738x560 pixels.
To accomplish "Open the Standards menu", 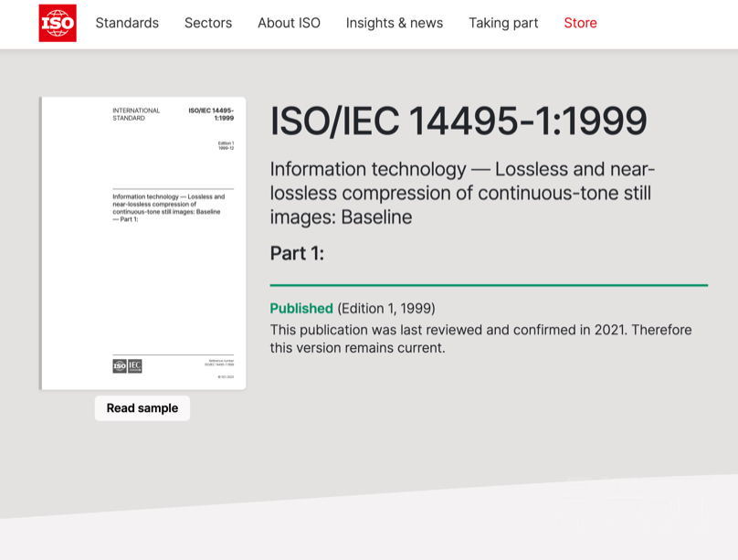I will pos(127,23).
